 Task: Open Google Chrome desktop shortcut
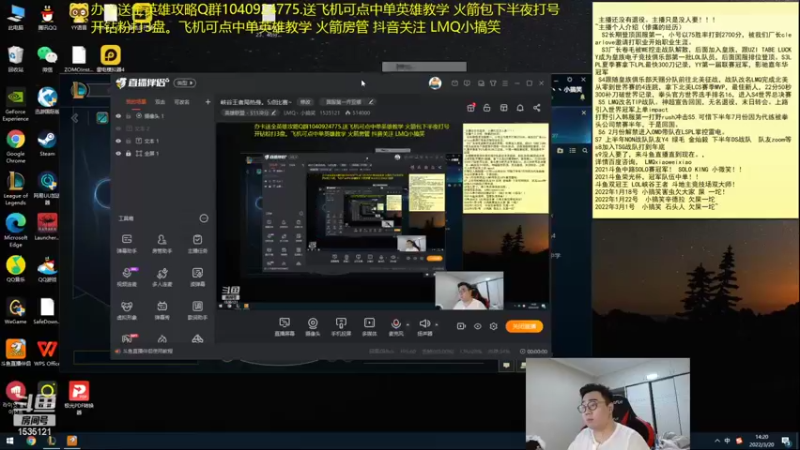(x=16, y=145)
